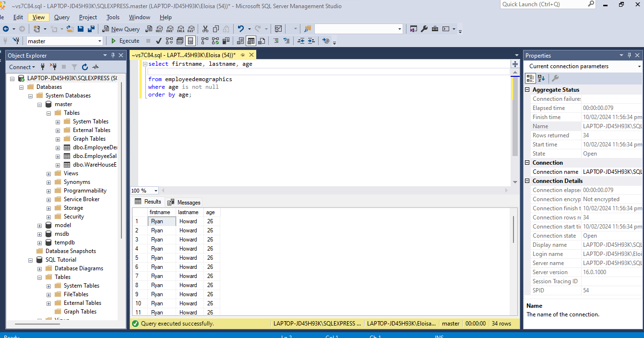This screenshot has height=338, width=644.
Task: Expand the zoom percentage dropdown in query editor
Action: (x=155, y=191)
